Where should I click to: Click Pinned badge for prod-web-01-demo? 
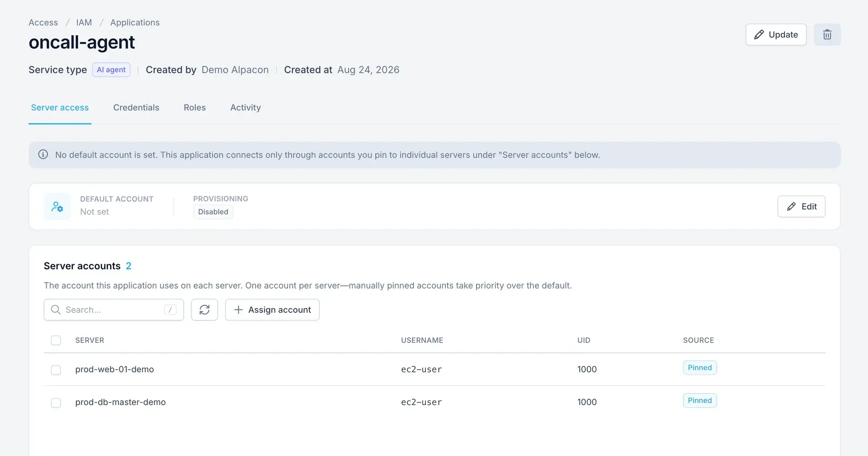pos(700,367)
